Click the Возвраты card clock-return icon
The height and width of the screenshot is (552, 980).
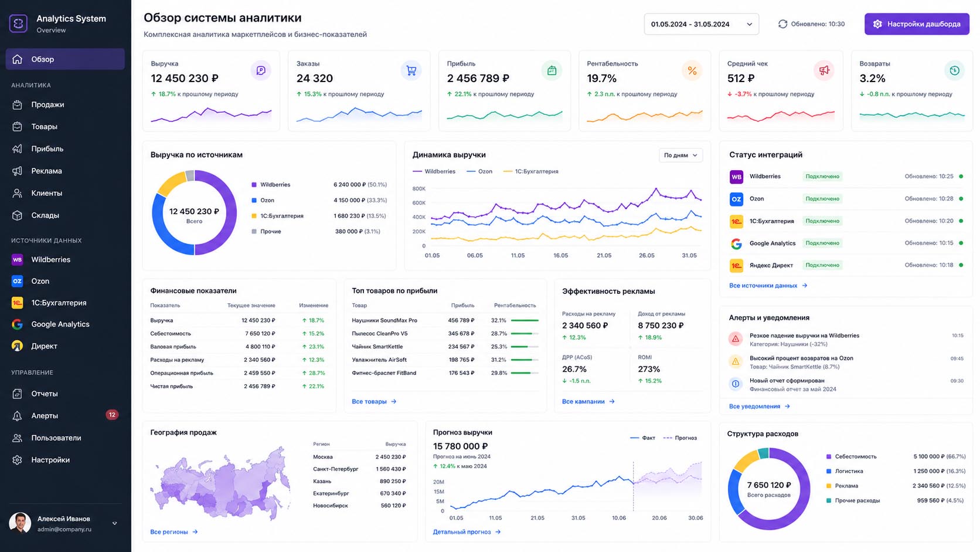954,70
